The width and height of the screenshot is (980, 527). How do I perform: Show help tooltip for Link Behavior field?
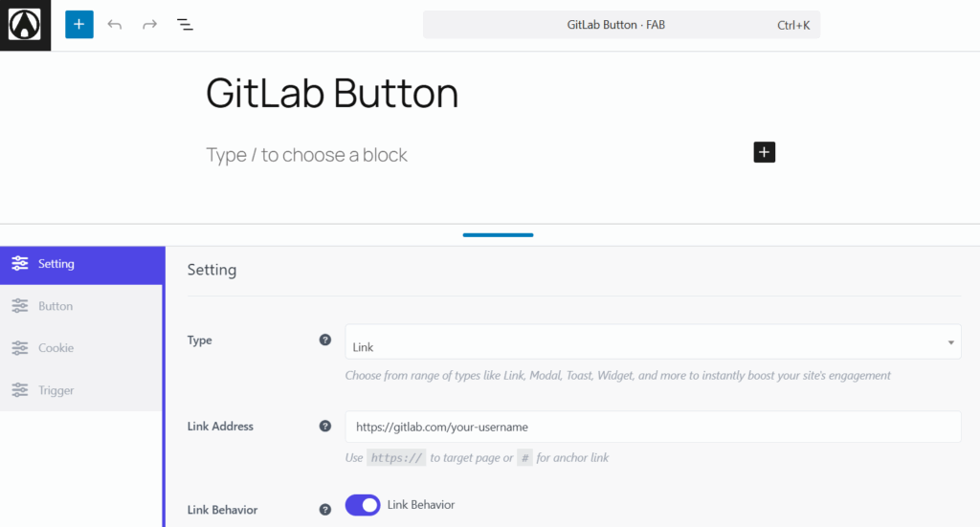point(325,510)
